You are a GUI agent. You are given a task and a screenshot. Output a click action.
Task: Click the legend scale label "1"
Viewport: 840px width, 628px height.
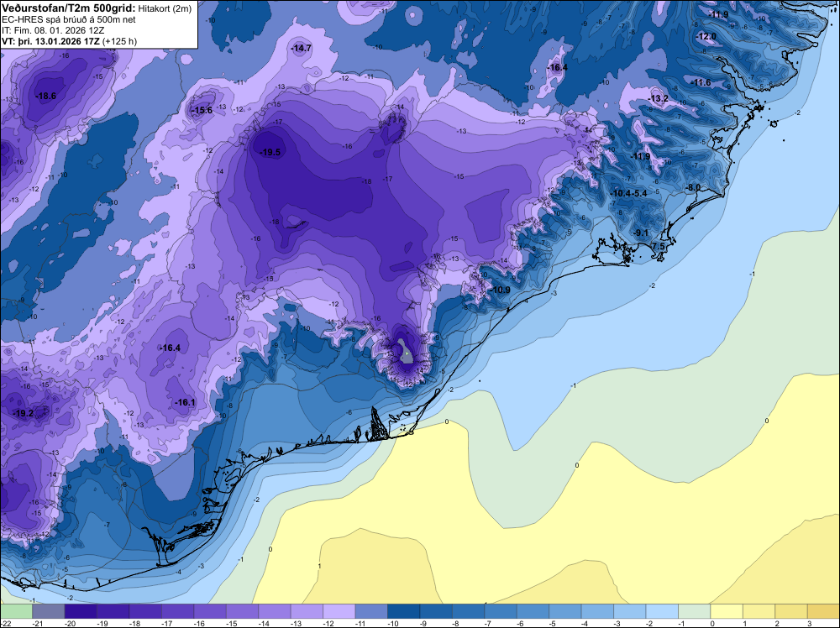pyautogui.click(x=744, y=623)
